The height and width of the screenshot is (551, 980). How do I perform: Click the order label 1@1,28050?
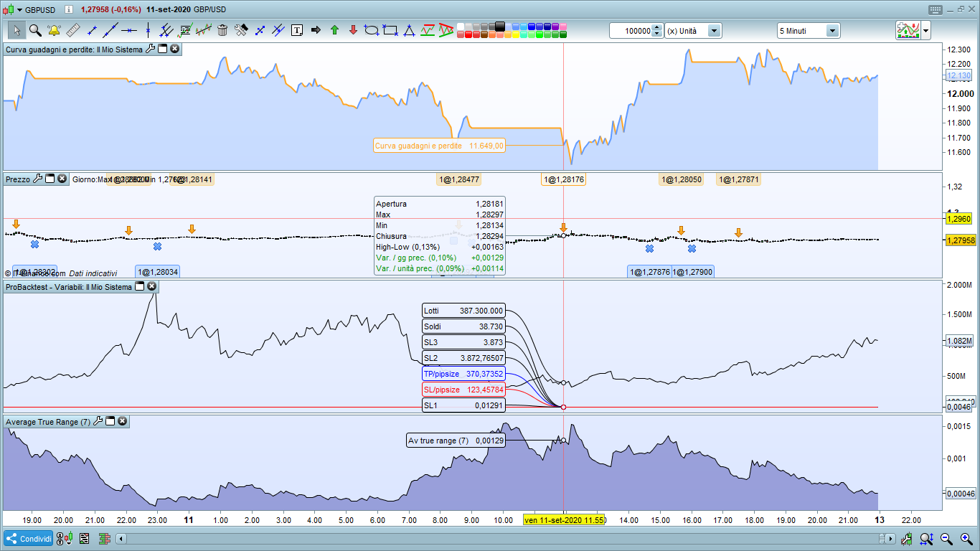point(682,179)
